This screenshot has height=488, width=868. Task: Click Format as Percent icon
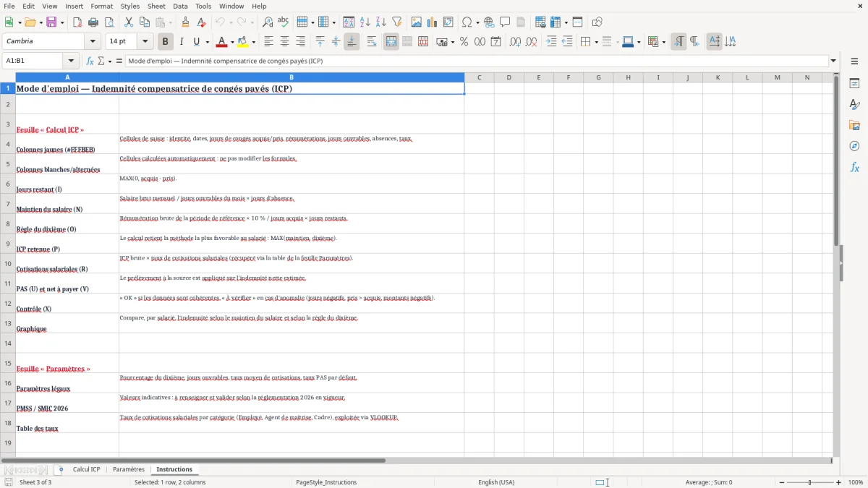coord(464,42)
